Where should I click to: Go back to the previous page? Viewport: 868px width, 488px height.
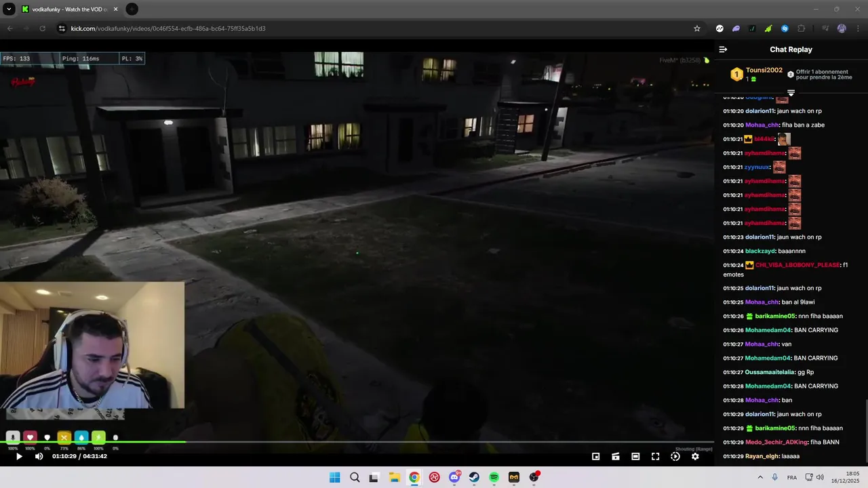click(9, 28)
